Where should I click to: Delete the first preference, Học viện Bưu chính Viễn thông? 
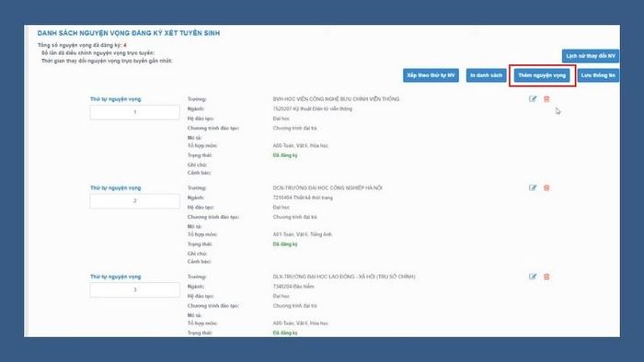pyautogui.click(x=546, y=99)
